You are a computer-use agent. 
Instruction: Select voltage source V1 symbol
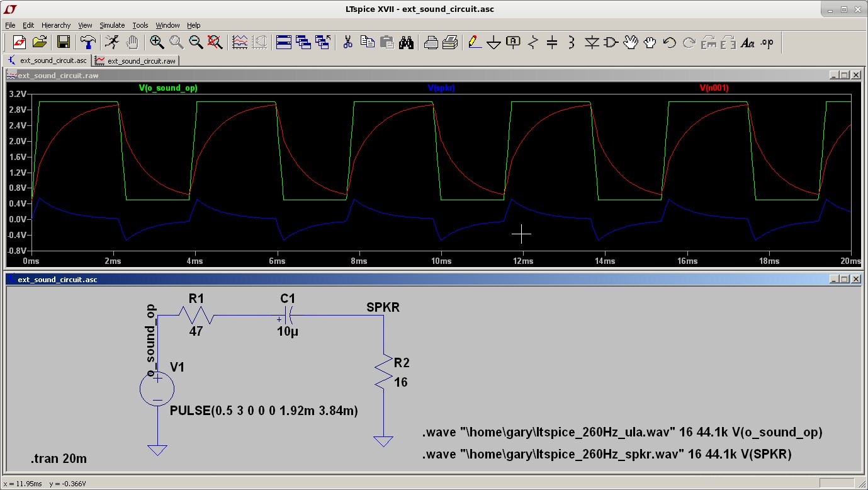157,387
